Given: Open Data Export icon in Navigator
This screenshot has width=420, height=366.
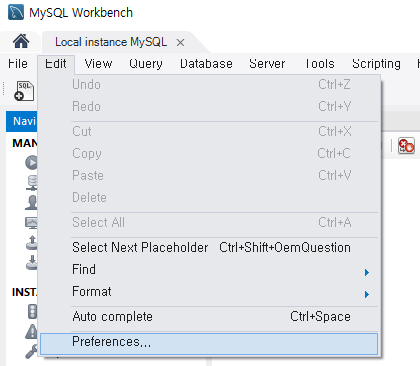Looking at the screenshot, I should [32, 242].
